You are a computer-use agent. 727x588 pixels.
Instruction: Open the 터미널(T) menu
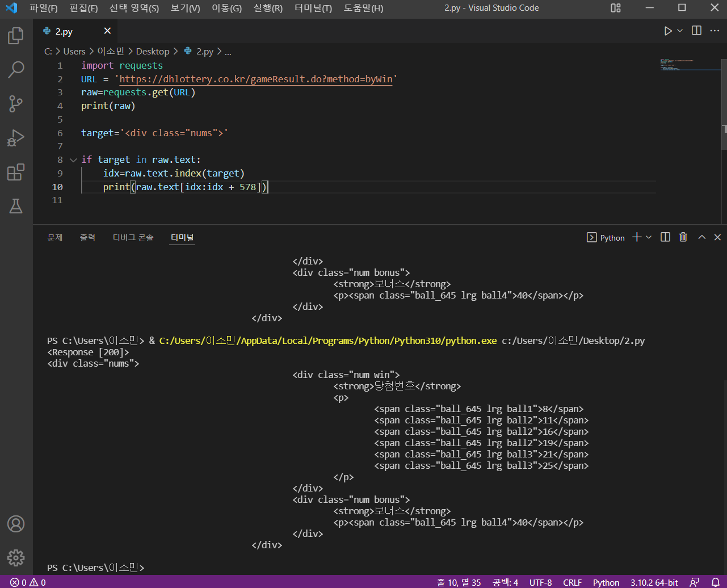(313, 8)
